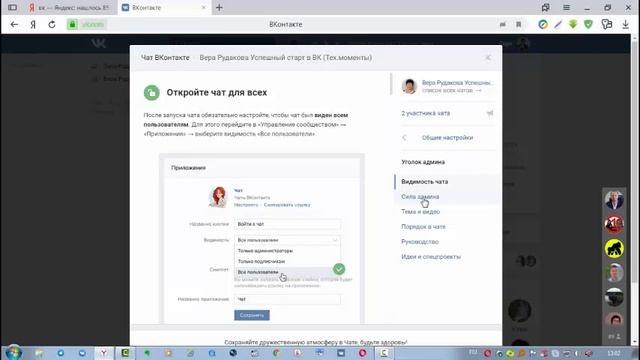
Task: Open the extensions puzzle icon in toolbar
Action: [x=607, y=24]
